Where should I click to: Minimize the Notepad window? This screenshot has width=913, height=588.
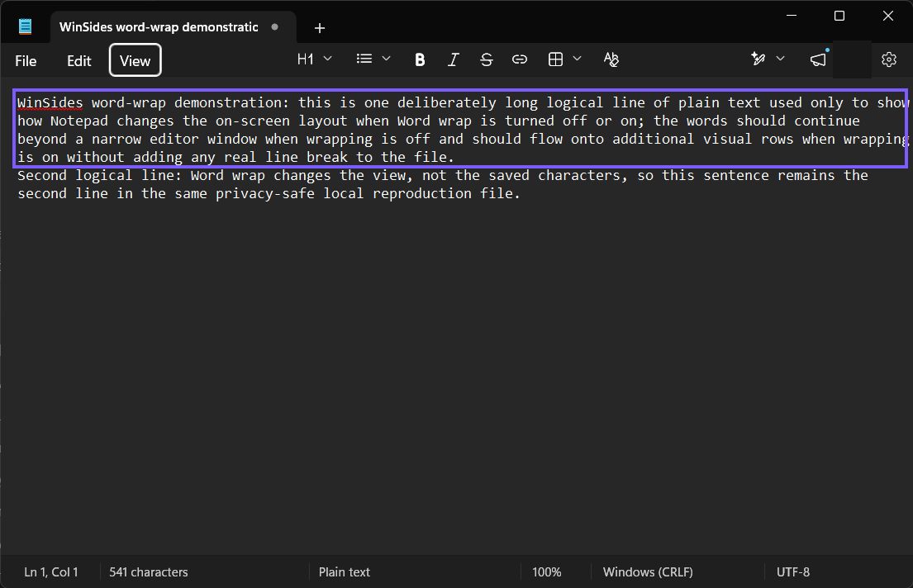coord(792,16)
